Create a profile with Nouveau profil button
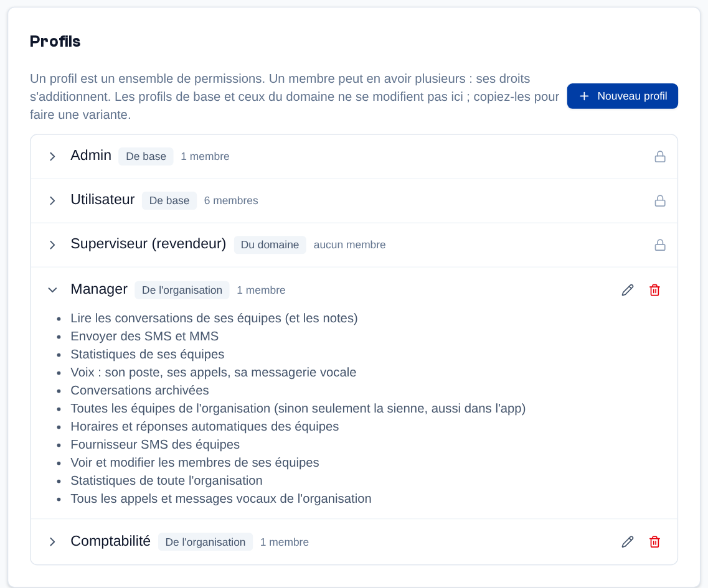This screenshot has width=708, height=588. point(622,96)
